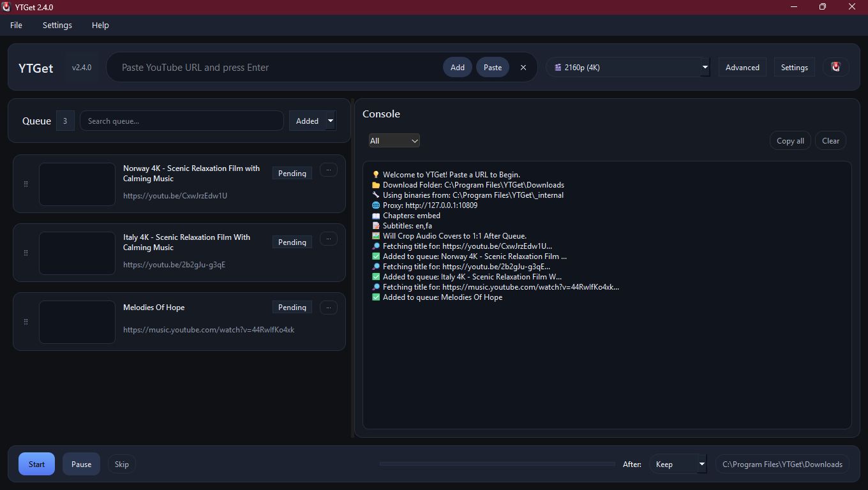
Task: Select the Norway 4K thumbnail
Action: tap(77, 184)
